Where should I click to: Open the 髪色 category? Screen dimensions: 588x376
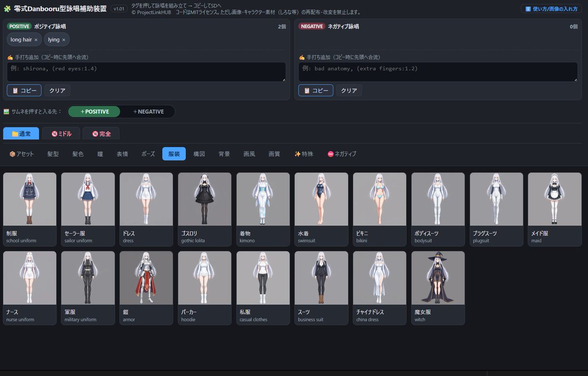point(78,154)
